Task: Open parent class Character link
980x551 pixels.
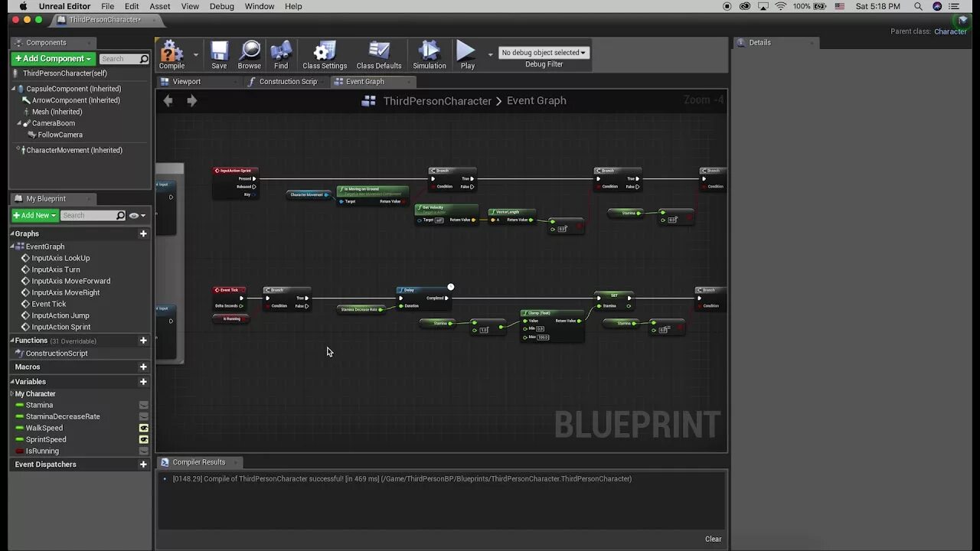Action: (x=950, y=31)
